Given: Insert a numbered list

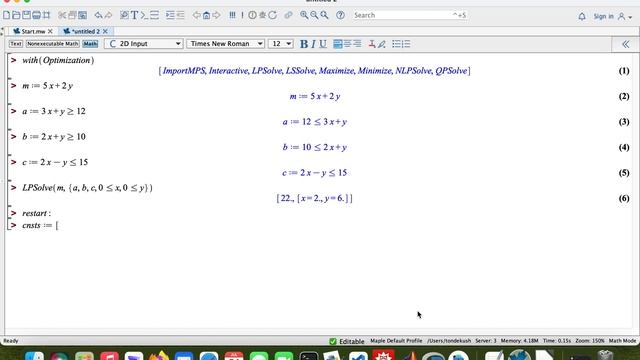Looking at the screenshot, I should coord(406,44).
